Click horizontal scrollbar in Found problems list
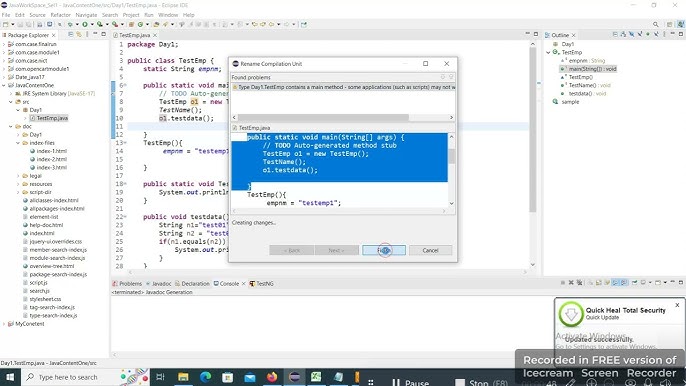 343,117
